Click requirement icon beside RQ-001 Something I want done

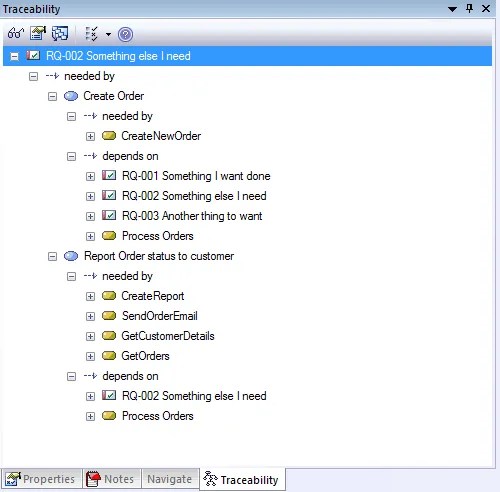tap(109, 176)
